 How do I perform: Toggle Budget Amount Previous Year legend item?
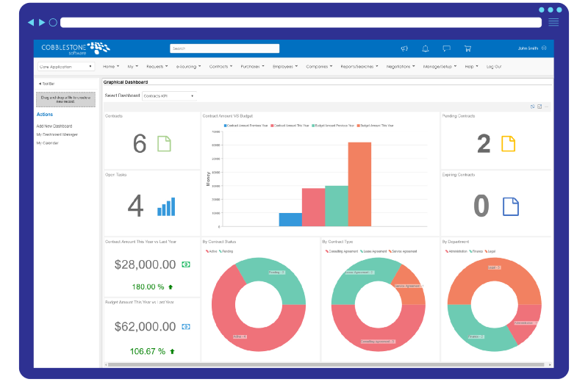click(x=333, y=126)
